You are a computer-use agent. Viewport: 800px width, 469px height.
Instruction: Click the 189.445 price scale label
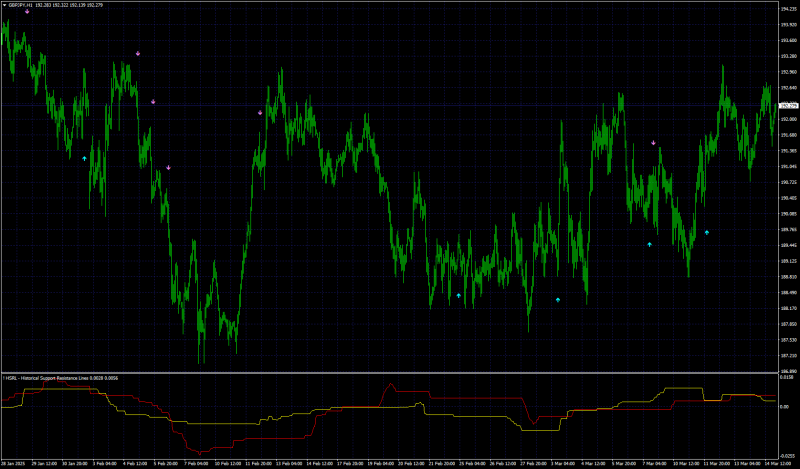pos(788,245)
